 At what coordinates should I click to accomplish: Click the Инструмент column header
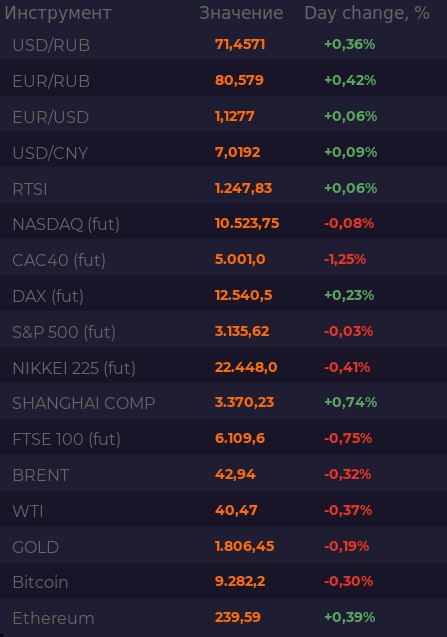pos(57,13)
